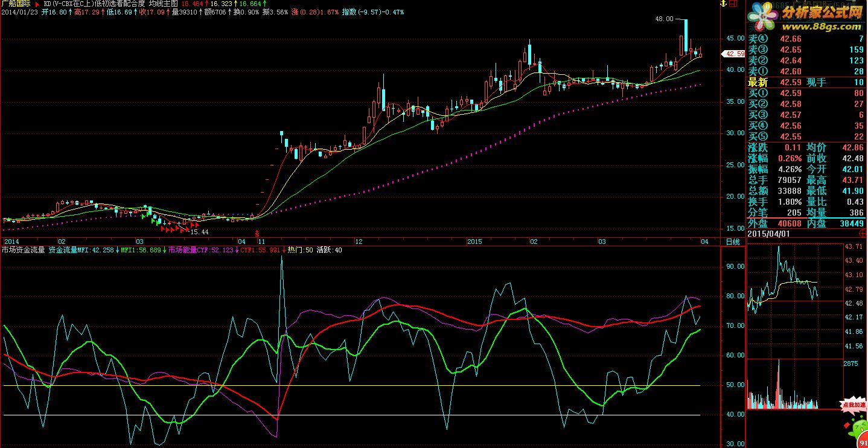The image size is (868, 448).
Task: Click the 最高 value 43.71
Action: [853, 180]
